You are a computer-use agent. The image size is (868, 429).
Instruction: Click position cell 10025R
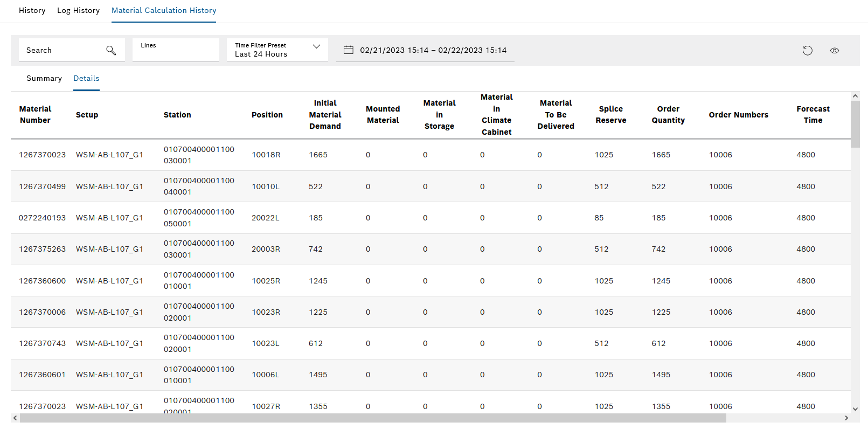(x=266, y=281)
